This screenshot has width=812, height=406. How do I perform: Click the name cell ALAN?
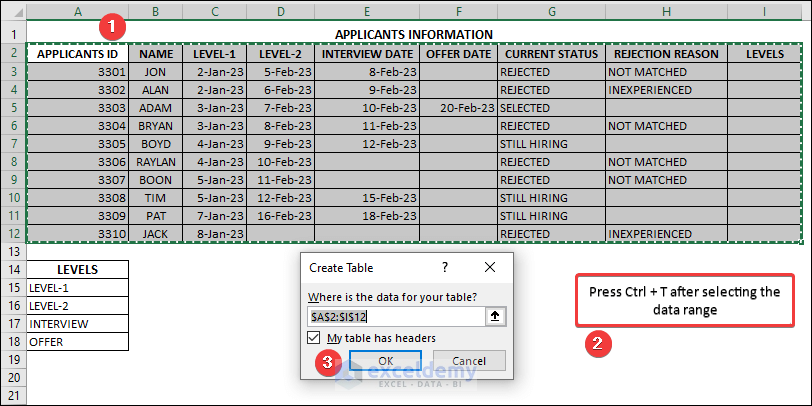[x=156, y=90]
